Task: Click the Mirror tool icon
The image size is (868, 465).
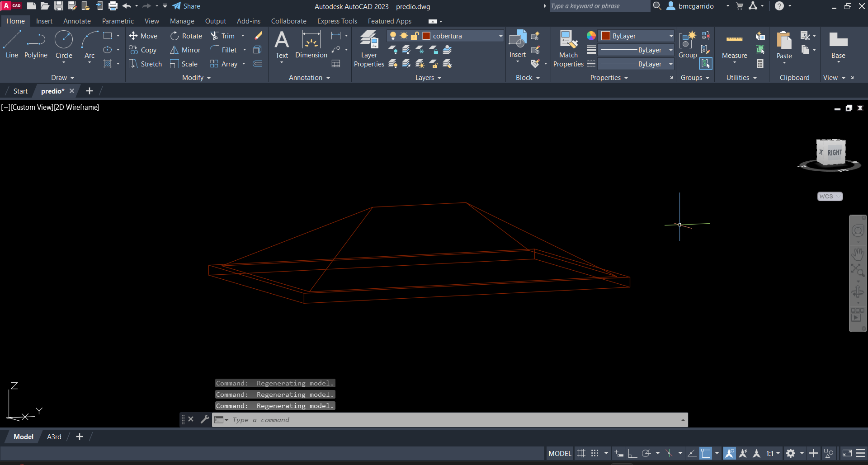Action: pos(175,50)
